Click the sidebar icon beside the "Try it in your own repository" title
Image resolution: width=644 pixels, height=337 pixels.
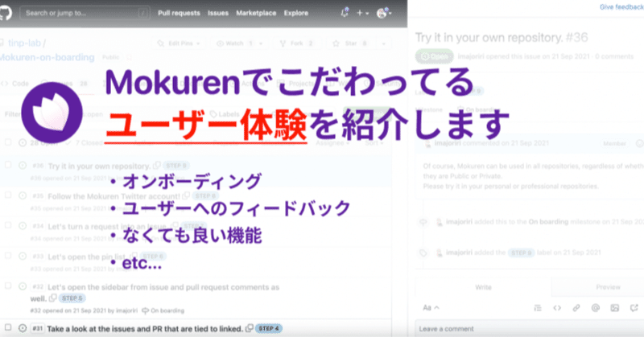click(x=156, y=166)
